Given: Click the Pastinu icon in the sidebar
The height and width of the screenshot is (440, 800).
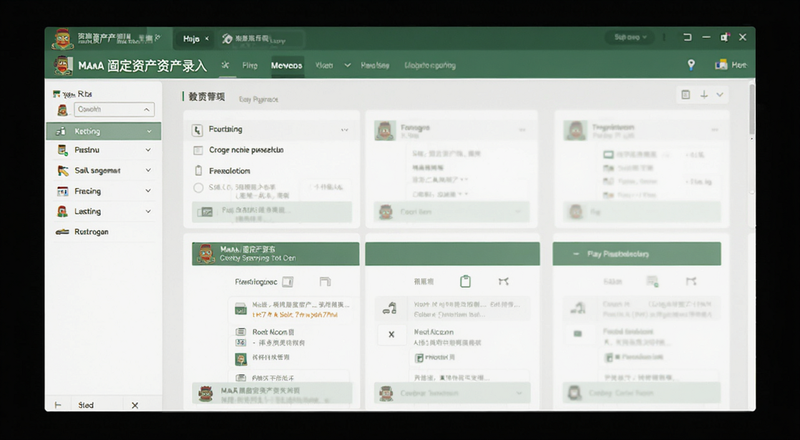Looking at the screenshot, I should tap(62, 150).
